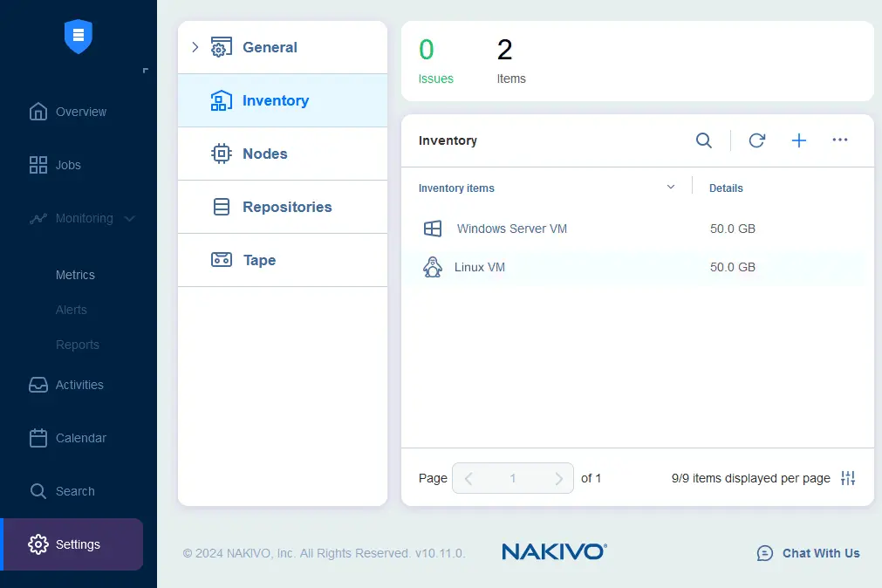Click the Calendar icon in sidebar
882x588 pixels.
pos(38,438)
